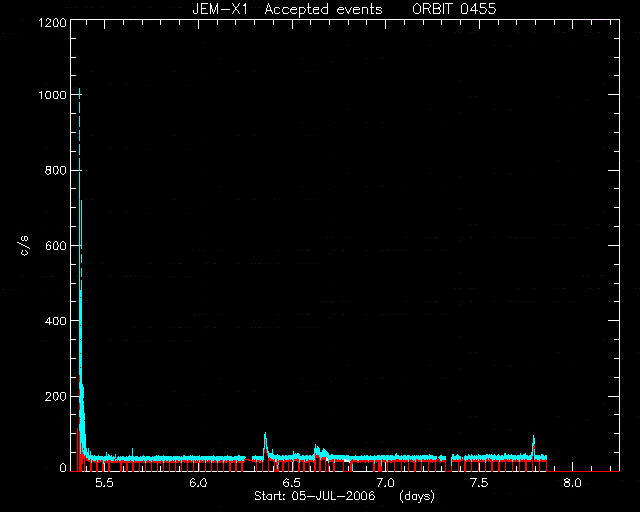Click the cyan peak near day 7.8
This screenshot has width=640, height=512.
[533, 438]
